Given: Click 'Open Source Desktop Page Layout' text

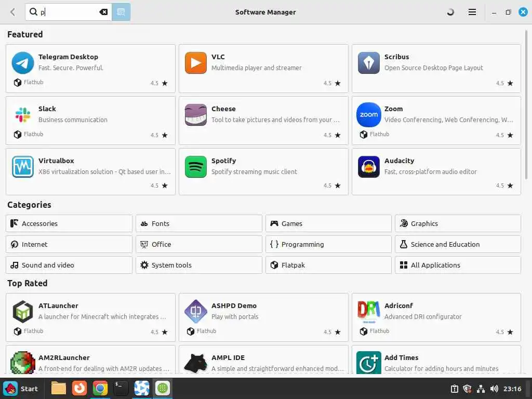Looking at the screenshot, I should 434,68.
